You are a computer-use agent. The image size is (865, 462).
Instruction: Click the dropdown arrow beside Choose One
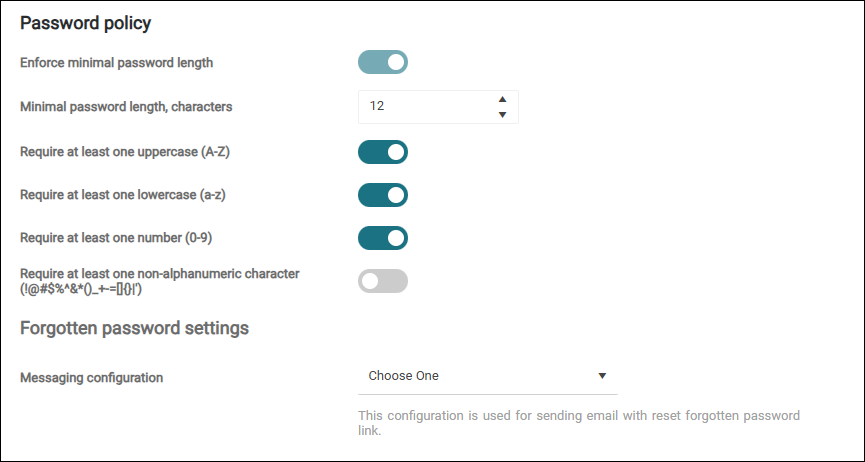tap(602, 376)
